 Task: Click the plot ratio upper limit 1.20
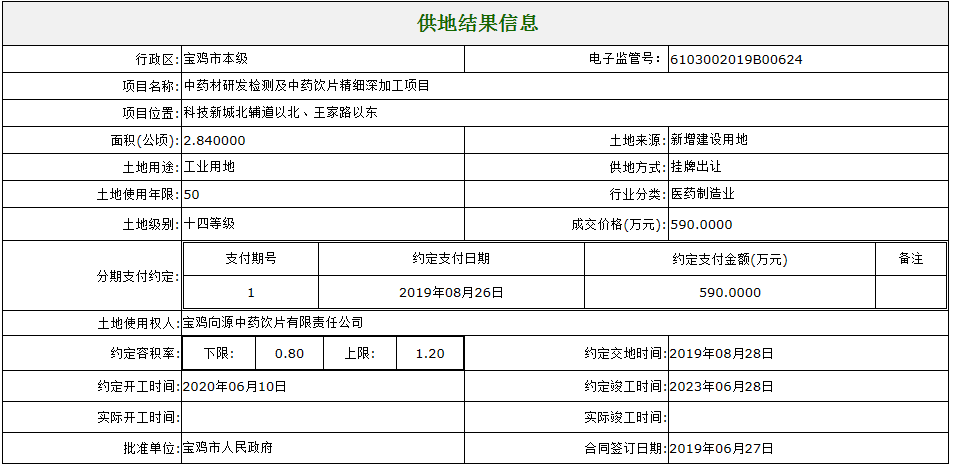tap(429, 353)
